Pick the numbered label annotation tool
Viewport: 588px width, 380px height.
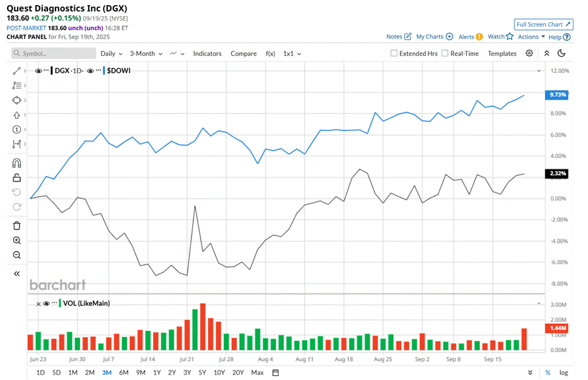point(16,130)
